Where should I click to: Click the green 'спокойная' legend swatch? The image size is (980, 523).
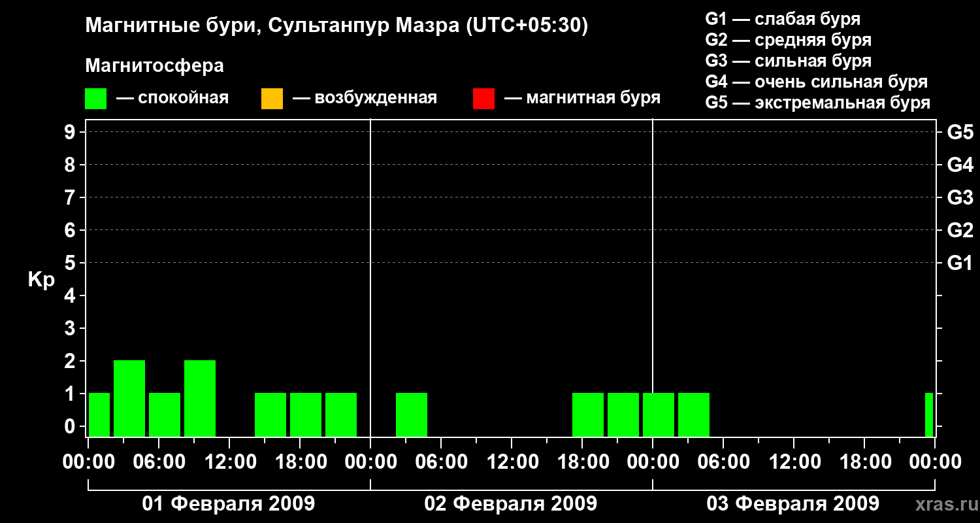pyautogui.click(x=96, y=99)
